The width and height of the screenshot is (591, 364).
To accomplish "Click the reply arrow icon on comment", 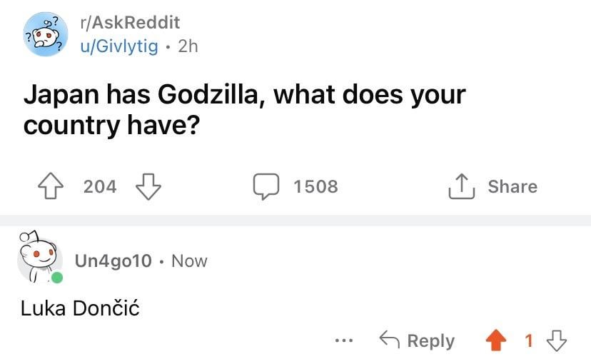I will click(x=388, y=341).
